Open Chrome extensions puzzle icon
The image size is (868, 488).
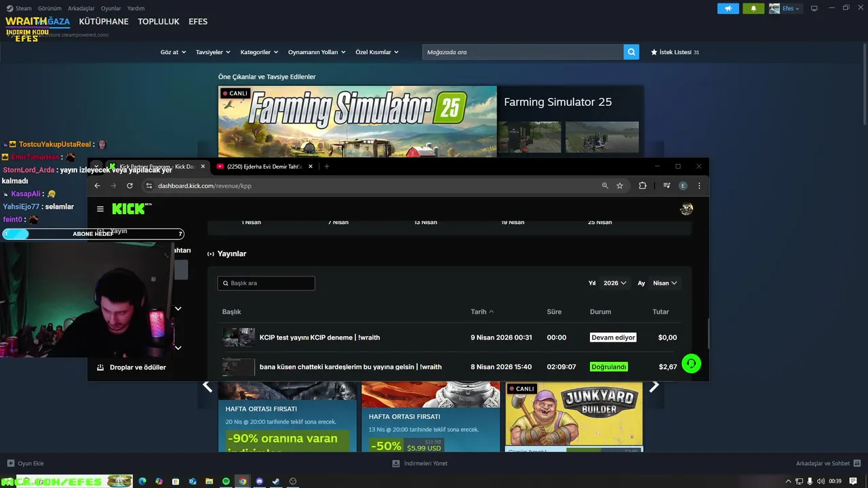(642, 186)
